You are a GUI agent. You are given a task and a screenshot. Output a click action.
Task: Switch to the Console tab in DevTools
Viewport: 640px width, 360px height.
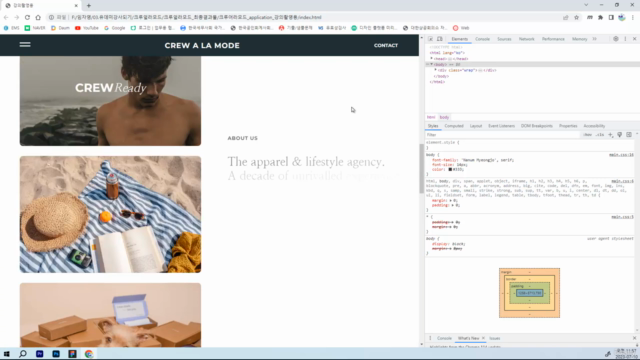coord(482,39)
